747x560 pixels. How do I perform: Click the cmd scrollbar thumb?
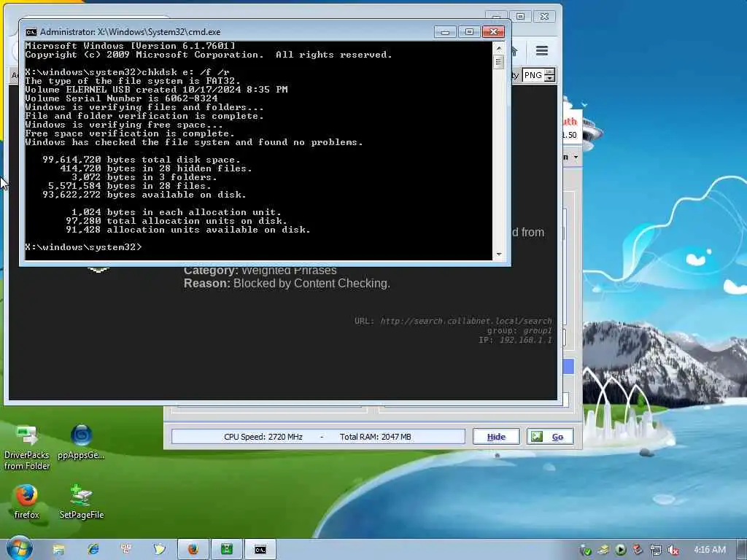[x=499, y=62]
